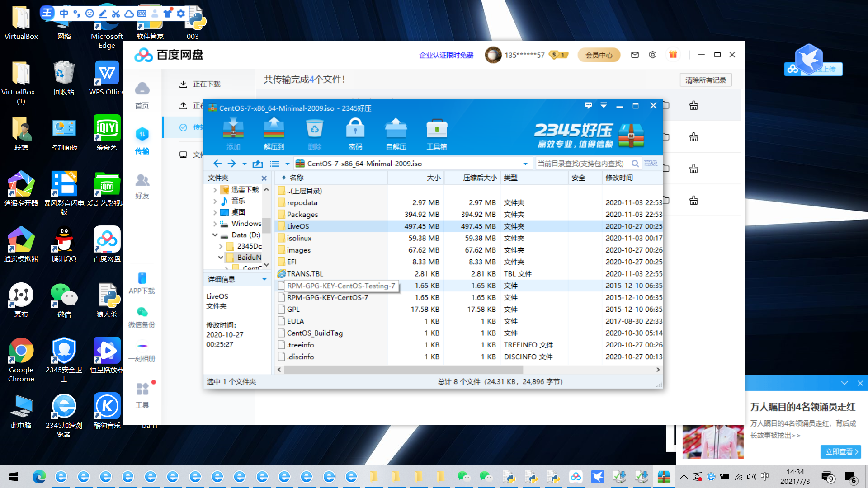Open the 密码 (Password) tool
868x488 pixels.
pyautogui.click(x=355, y=134)
